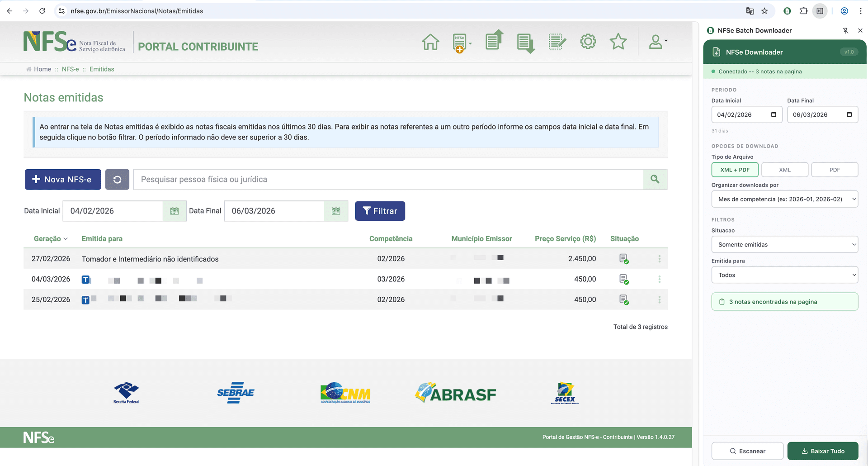Click the green document icon for the 2.450,00 note

624,258
